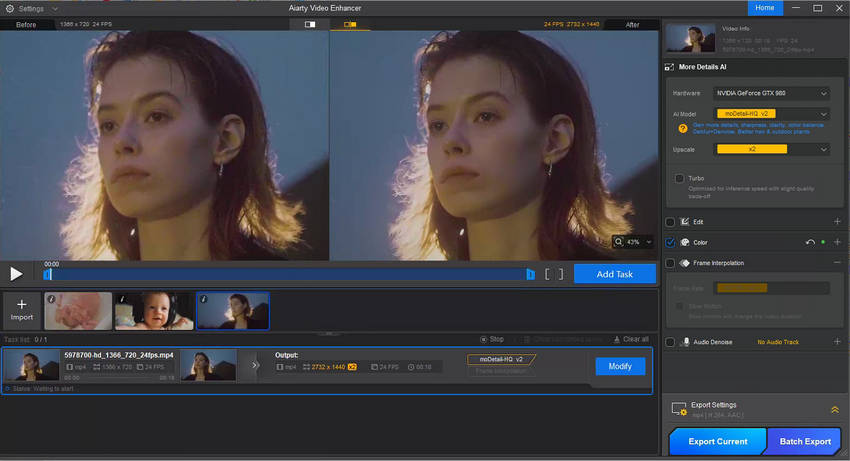Viewport: 850px width, 461px height.
Task: Click output resolution 2732 x 1440
Action: click(x=328, y=367)
